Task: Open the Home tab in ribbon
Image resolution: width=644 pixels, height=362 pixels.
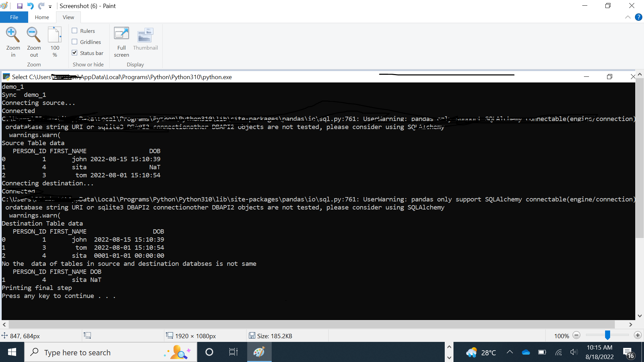Action: pyautogui.click(x=42, y=17)
